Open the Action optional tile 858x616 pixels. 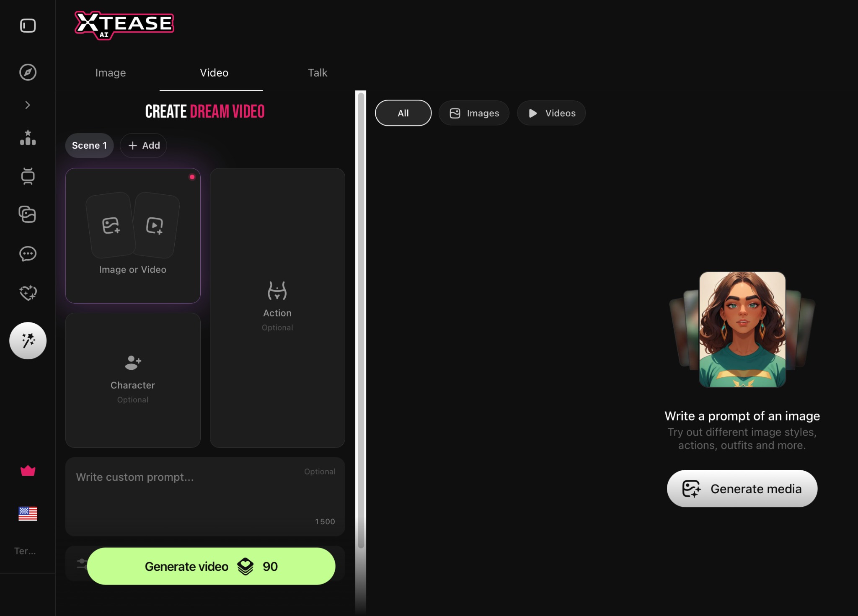coord(277,308)
